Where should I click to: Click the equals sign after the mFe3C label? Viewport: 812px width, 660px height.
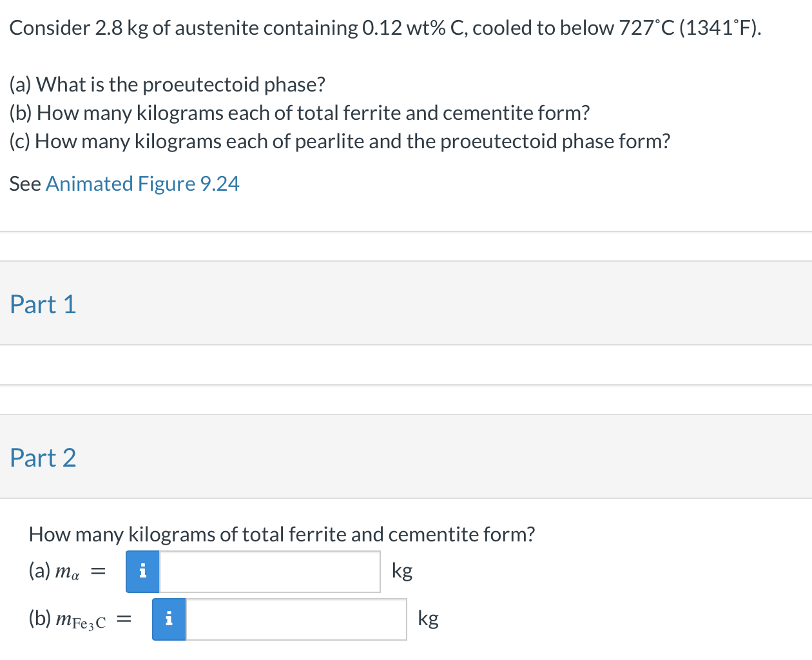click(124, 619)
